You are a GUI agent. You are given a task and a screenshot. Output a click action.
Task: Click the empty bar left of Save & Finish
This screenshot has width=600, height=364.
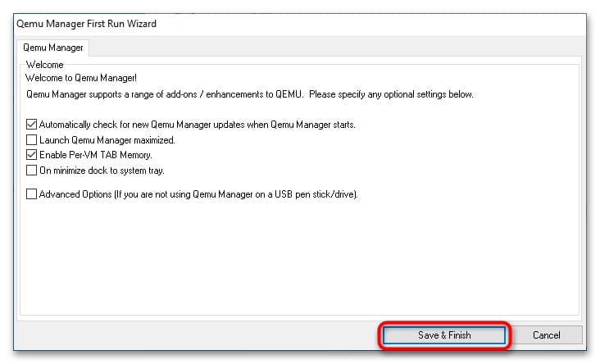point(197,334)
